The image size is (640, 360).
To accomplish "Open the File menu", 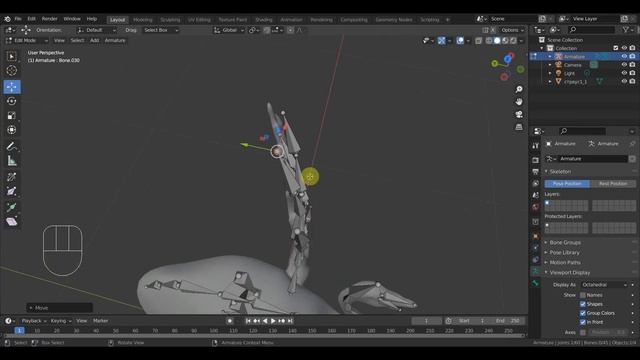I will (x=18, y=19).
